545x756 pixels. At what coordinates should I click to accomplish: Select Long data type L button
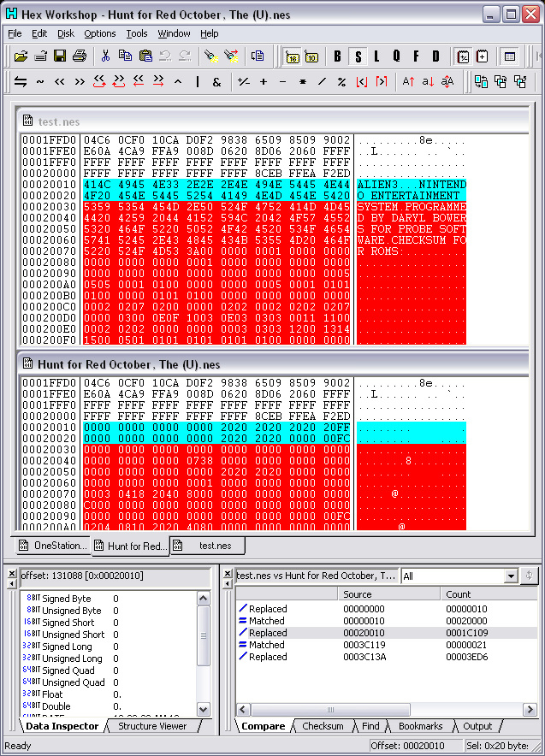[376, 57]
